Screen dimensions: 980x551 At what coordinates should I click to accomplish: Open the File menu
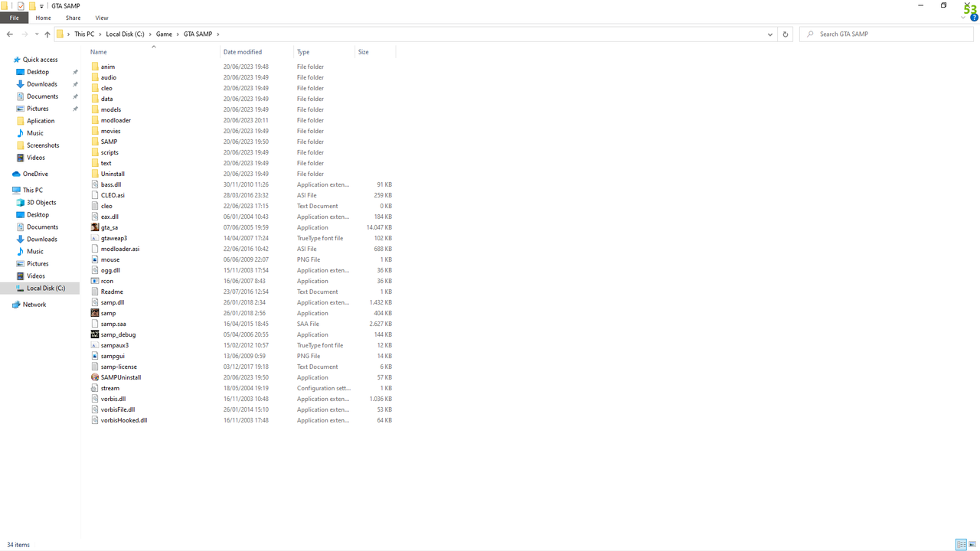click(x=14, y=18)
